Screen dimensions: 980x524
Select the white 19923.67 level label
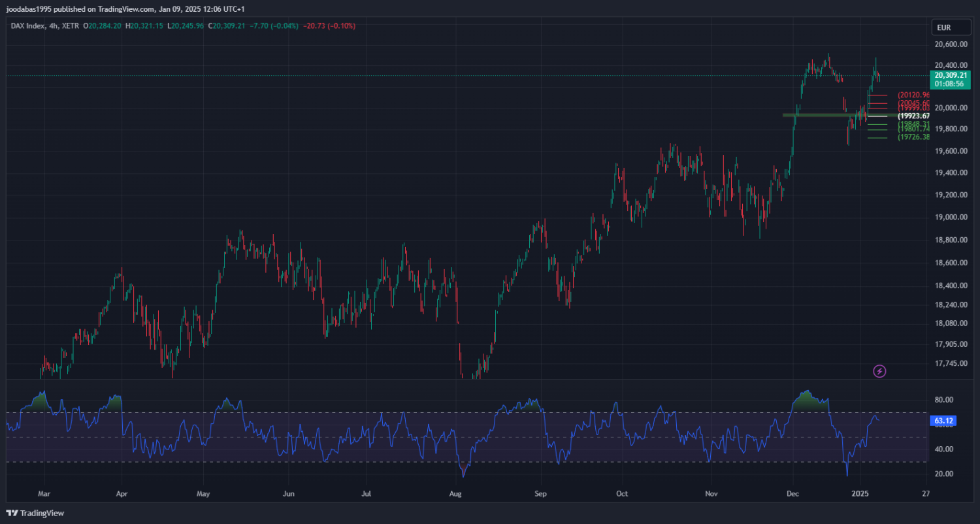(913, 116)
